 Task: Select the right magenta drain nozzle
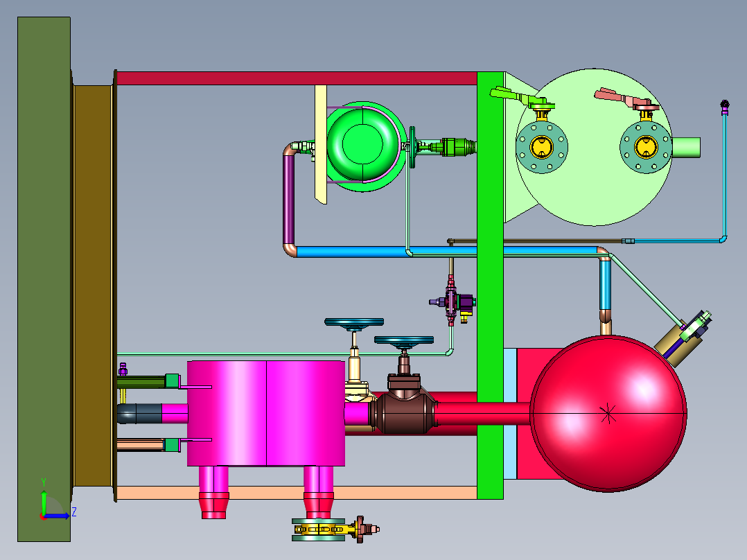pyautogui.click(x=319, y=492)
